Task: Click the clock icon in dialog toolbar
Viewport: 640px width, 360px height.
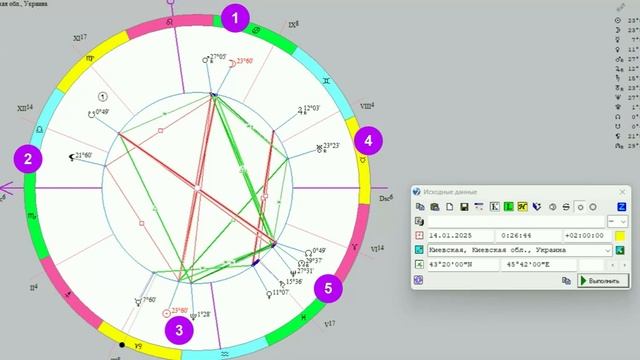Action: pos(552,207)
